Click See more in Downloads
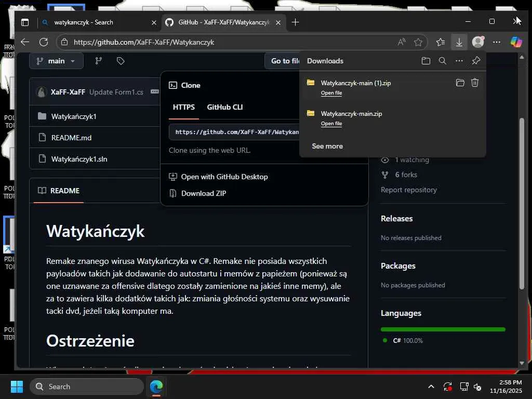Screen dimensions: 532x399 (327, 146)
